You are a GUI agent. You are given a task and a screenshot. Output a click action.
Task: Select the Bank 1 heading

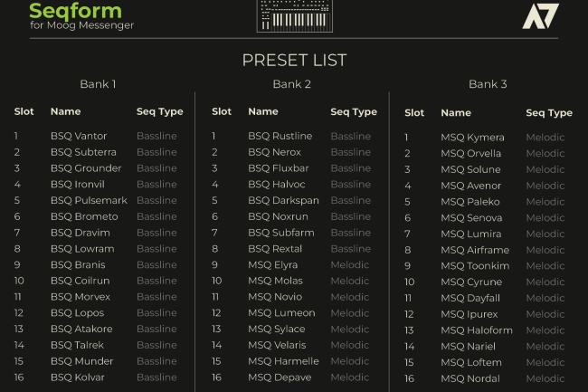click(98, 84)
